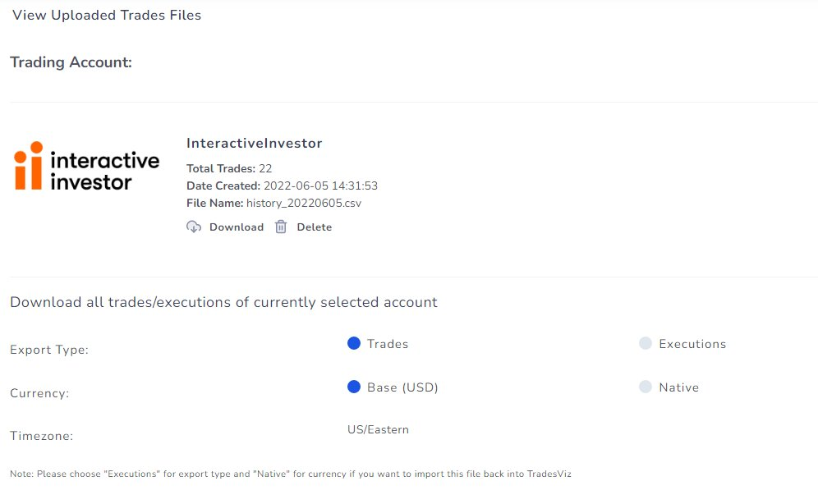Click the cloud download icon

point(194,227)
